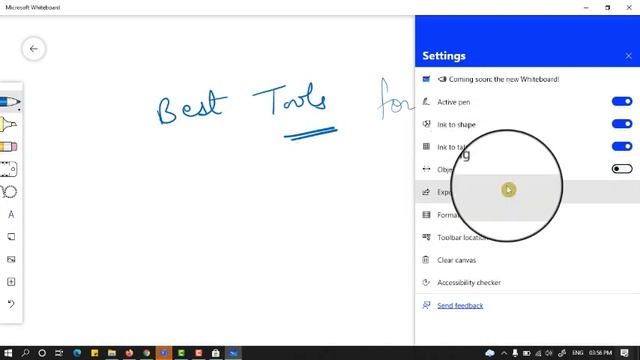
Task: Open the Export settings option
Action: (x=527, y=191)
